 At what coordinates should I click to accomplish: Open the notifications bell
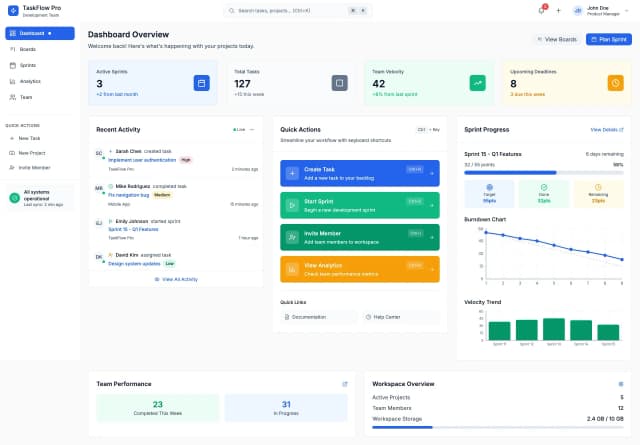tap(541, 11)
